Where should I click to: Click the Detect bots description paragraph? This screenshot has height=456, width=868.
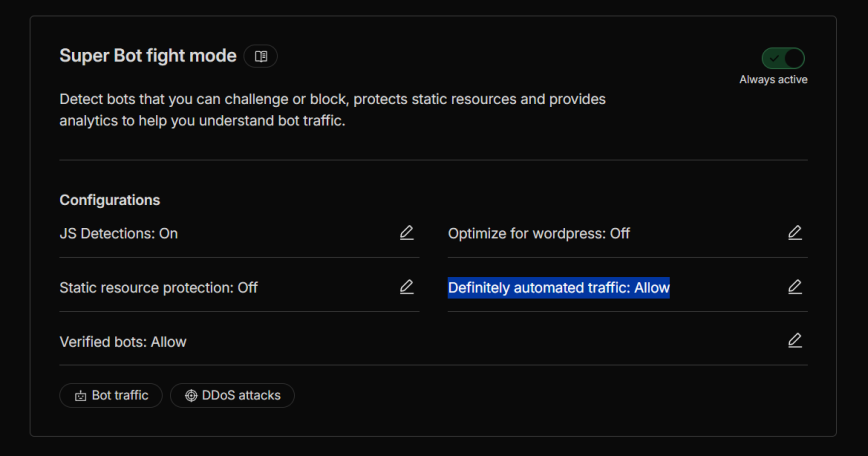point(332,110)
